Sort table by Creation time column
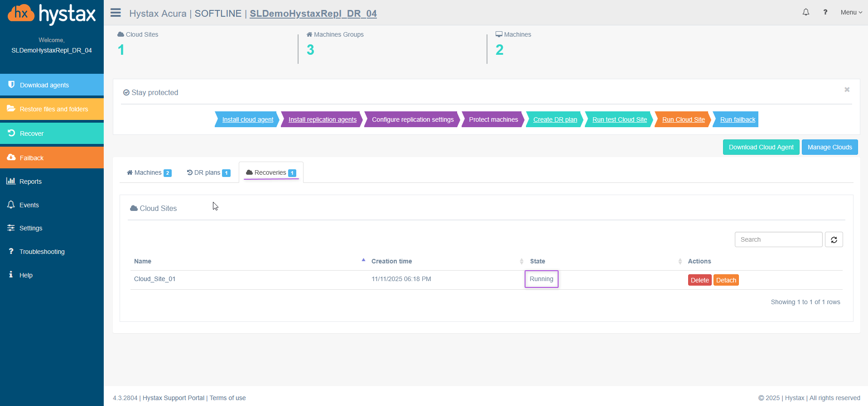This screenshot has width=868, height=406. pos(391,261)
